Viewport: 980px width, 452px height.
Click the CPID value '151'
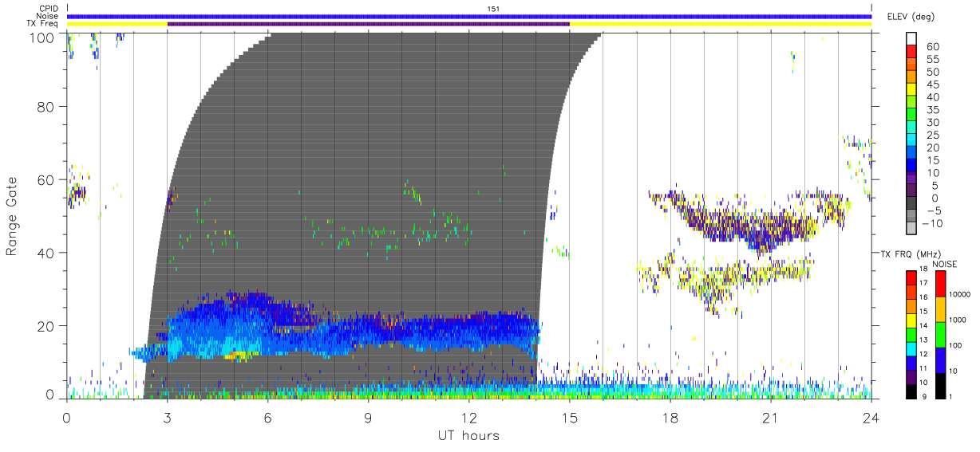(x=493, y=9)
